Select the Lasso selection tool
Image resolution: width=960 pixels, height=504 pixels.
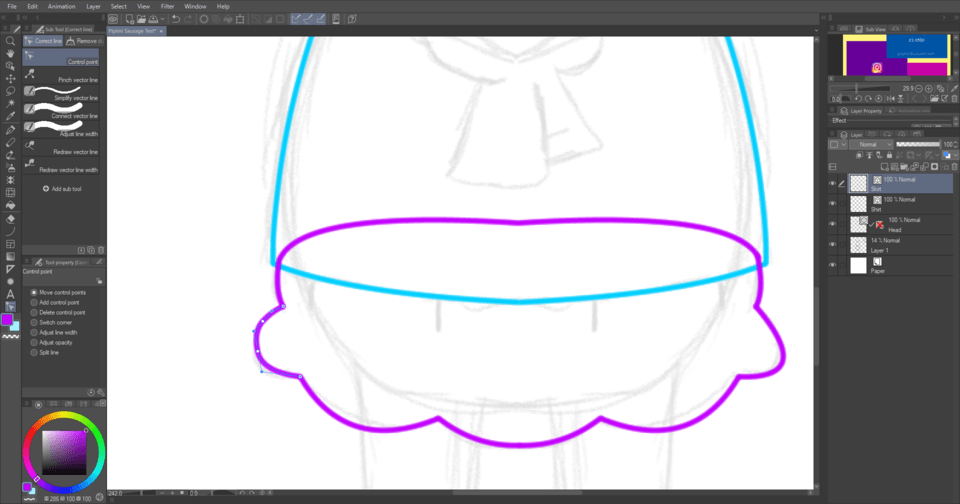tap(10, 92)
